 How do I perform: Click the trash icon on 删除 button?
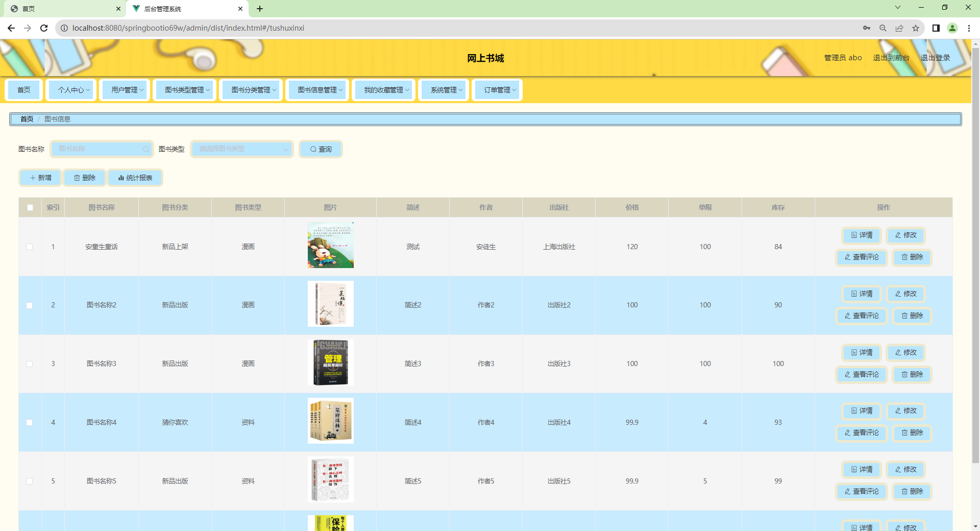(78, 178)
